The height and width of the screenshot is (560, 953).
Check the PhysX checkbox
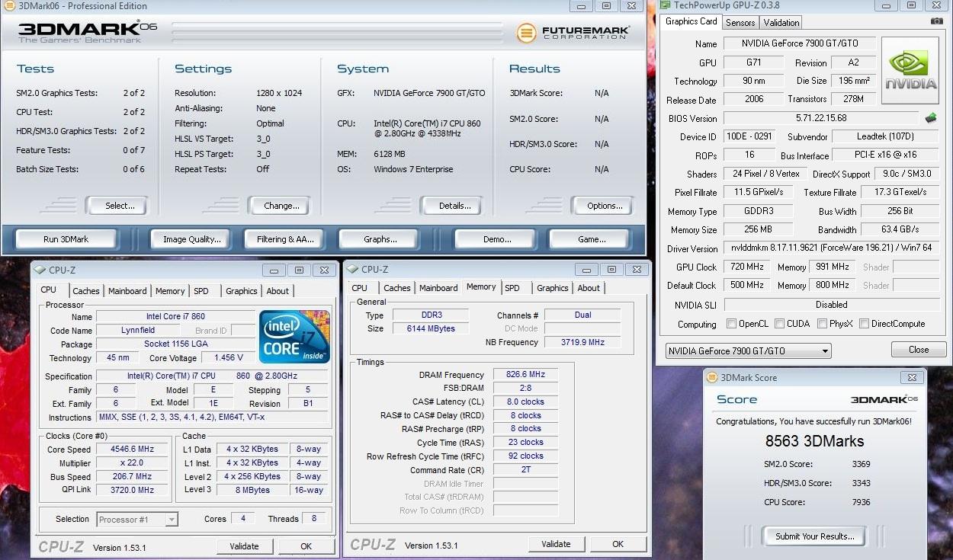coord(822,324)
